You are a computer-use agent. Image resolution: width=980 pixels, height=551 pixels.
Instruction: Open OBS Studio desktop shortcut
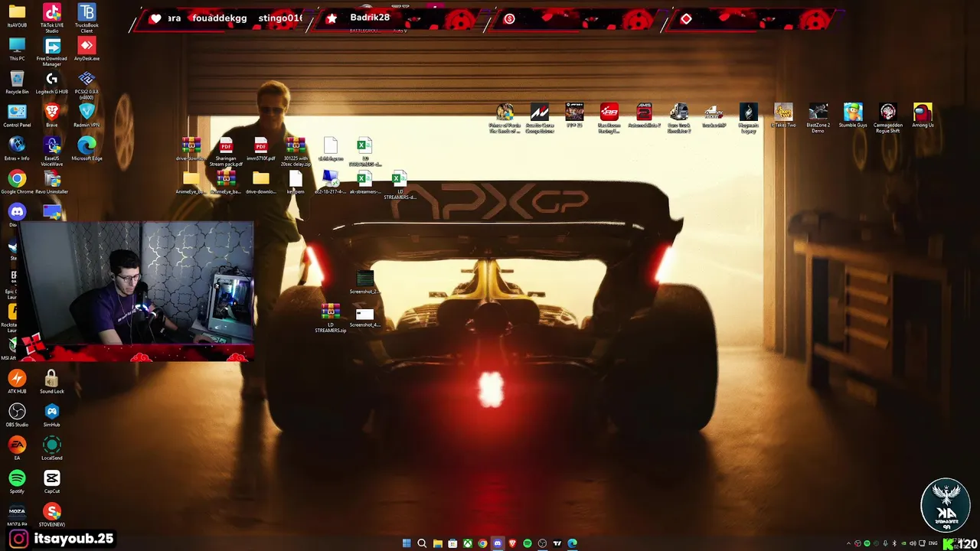(x=17, y=415)
